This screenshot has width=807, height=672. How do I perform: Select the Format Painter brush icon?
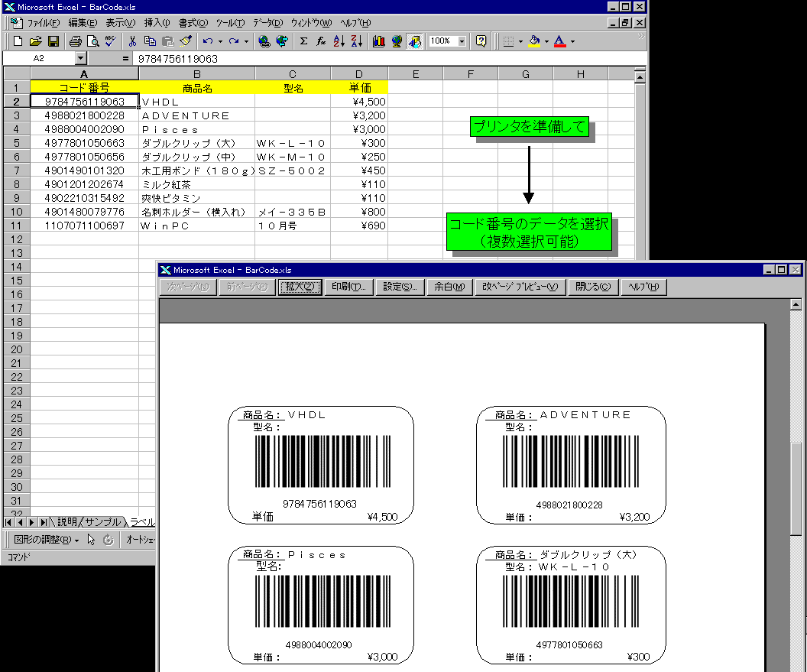coord(185,41)
